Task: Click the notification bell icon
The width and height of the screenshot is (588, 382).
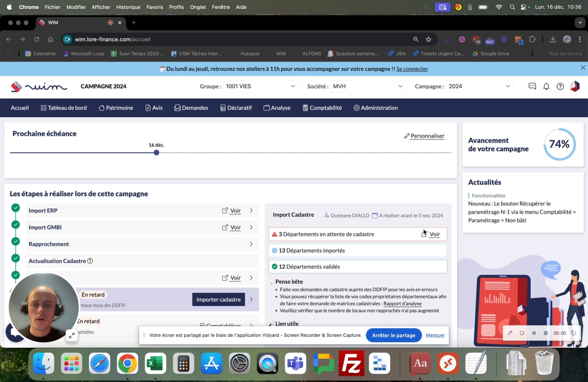Action: click(546, 86)
